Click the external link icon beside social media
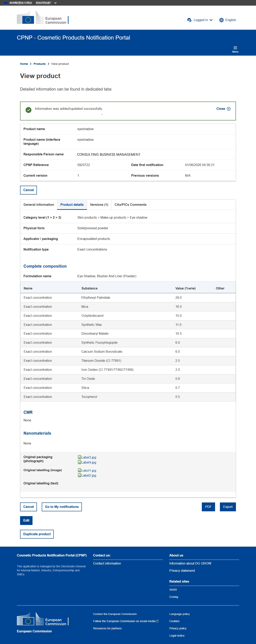This screenshot has height=644, width=256. click(157, 621)
